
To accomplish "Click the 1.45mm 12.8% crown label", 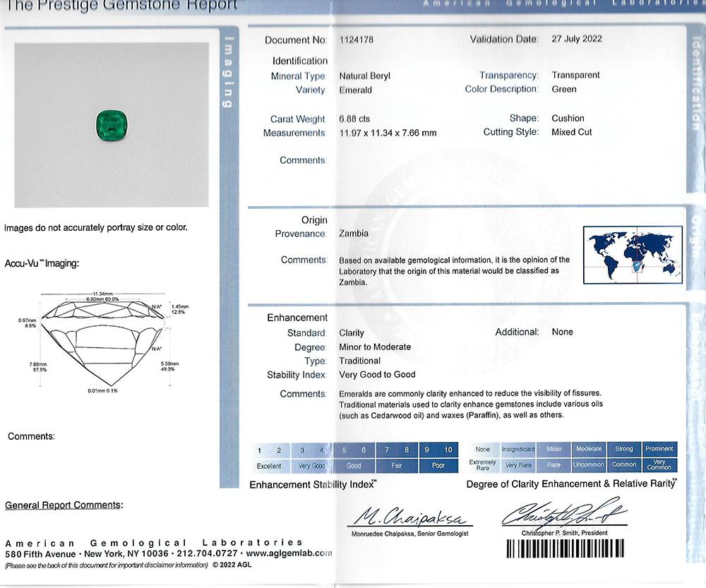I will pos(180,309).
